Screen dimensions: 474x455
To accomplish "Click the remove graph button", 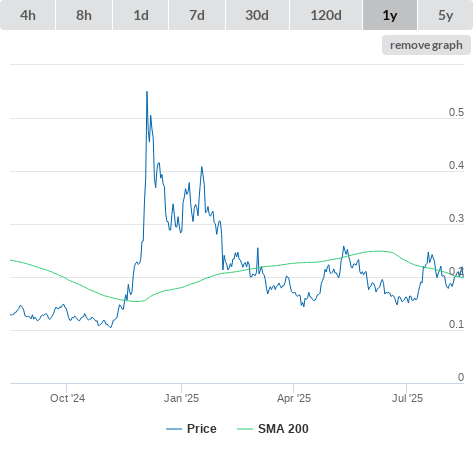I will [426, 45].
